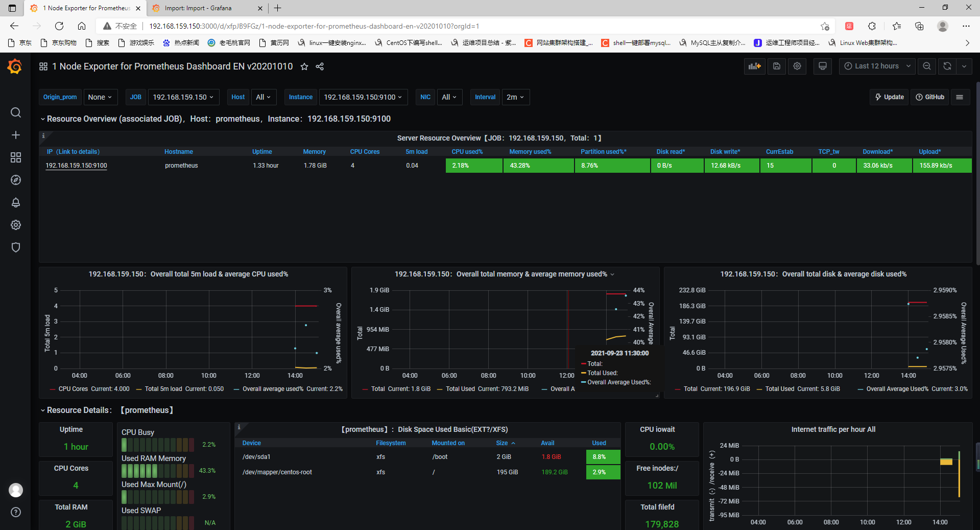
Task: Share the dashboard via share icon
Action: point(320,66)
